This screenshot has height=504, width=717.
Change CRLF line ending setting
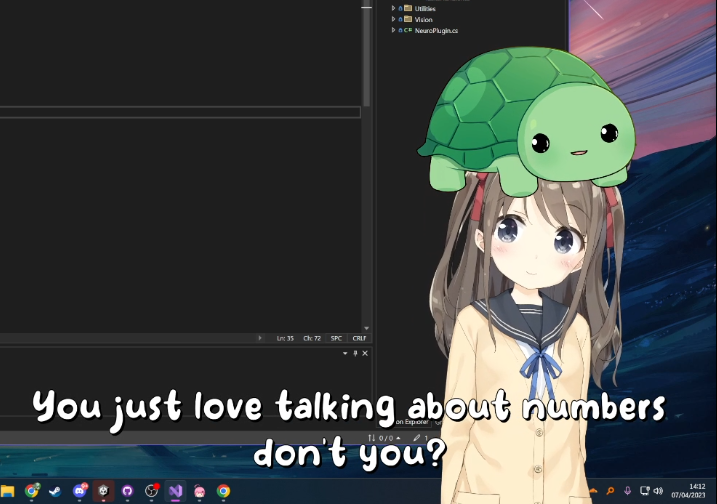359,338
